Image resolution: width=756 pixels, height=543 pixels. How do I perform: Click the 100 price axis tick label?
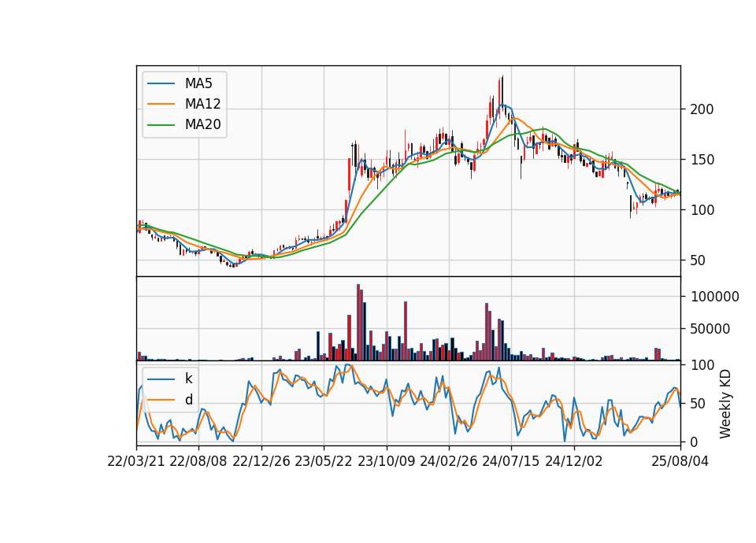pyautogui.click(x=702, y=210)
